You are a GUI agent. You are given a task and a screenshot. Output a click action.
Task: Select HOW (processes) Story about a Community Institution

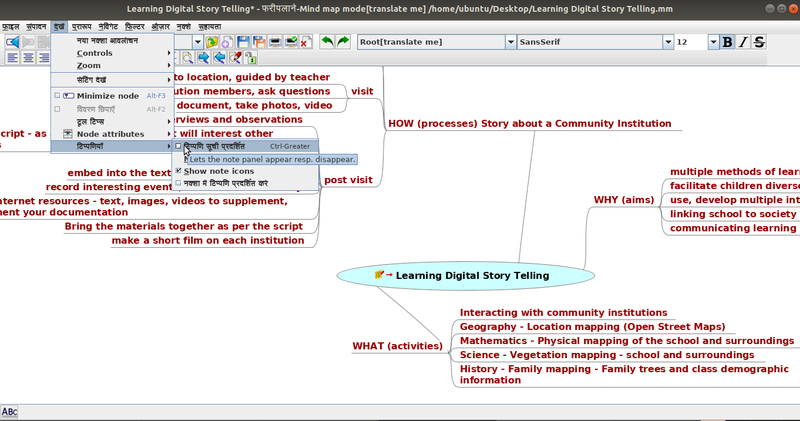530,123
